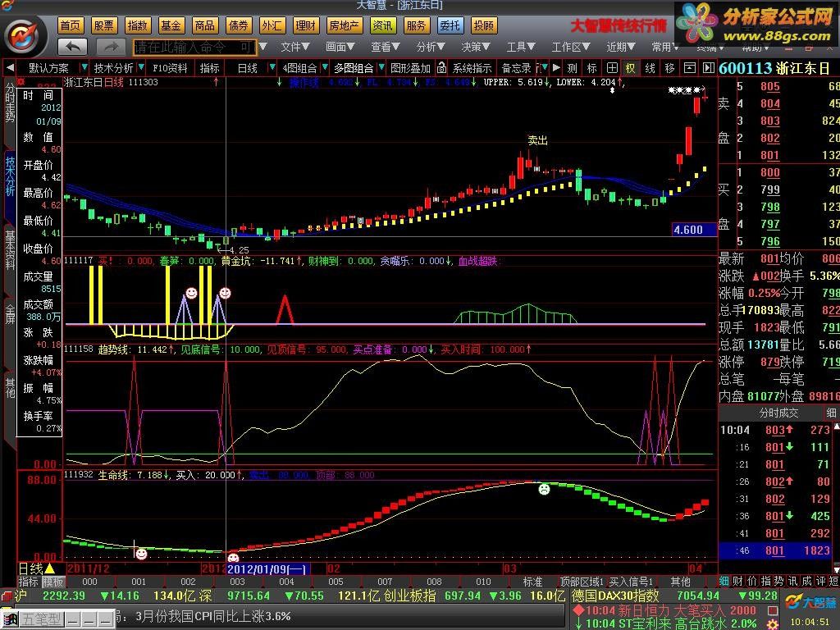Click the 4.600 price label on axis
Viewport: 840px width, 630px height.
694,230
